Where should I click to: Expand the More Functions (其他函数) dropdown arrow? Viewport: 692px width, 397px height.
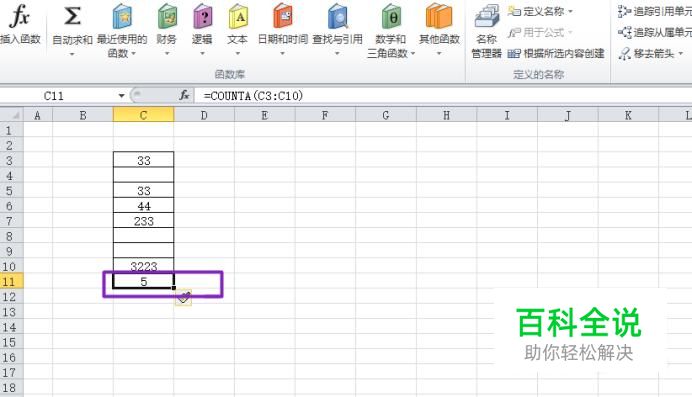click(x=439, y=54)
